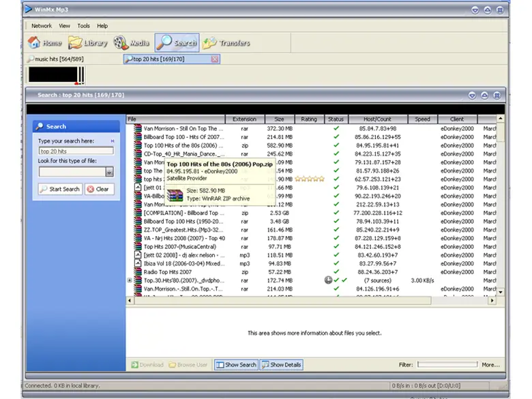The image size is (532, 399).
Task: Toggle the Show Search panel button
Action: click(236, 365)
